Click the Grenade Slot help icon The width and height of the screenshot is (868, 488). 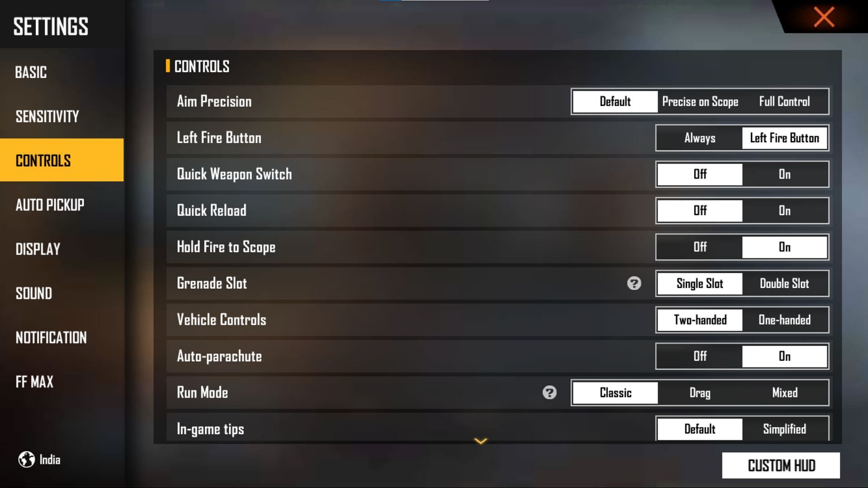[x=634, y=283]
